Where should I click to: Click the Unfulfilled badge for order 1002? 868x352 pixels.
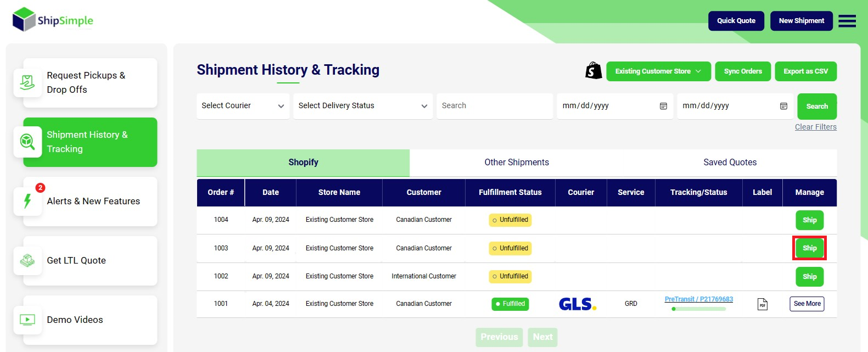pos(510,276)
